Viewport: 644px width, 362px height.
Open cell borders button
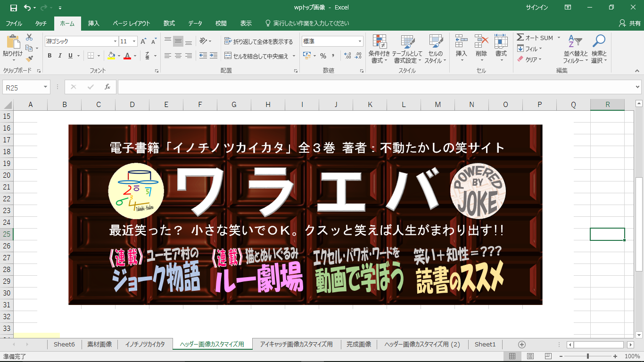coord(91,56)
